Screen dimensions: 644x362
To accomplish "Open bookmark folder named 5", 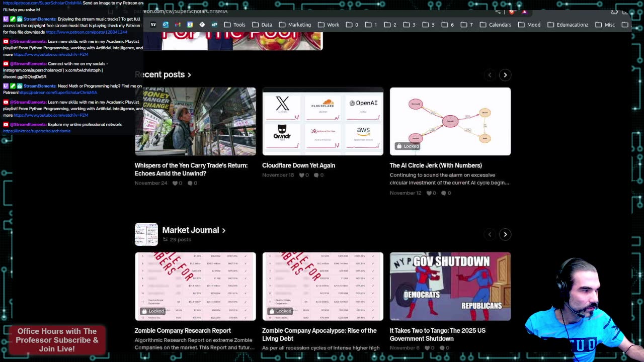I will pyautogui.click(x=428, y=25).
